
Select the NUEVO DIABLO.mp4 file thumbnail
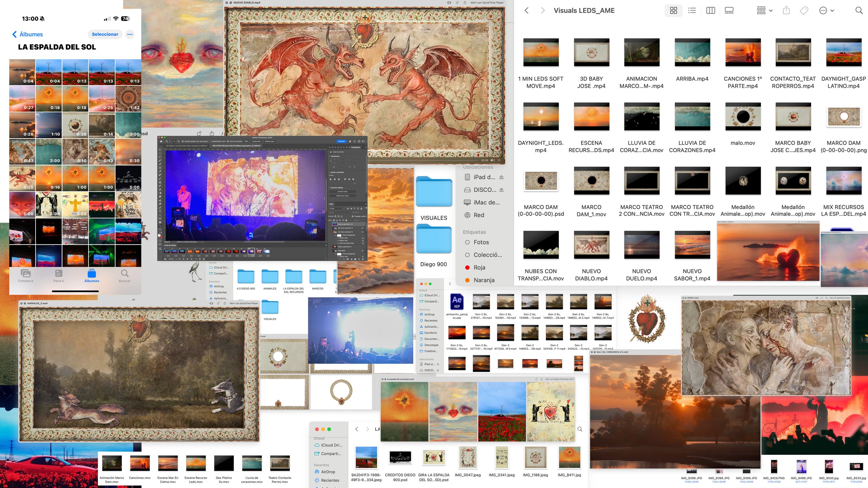[591, 245]
